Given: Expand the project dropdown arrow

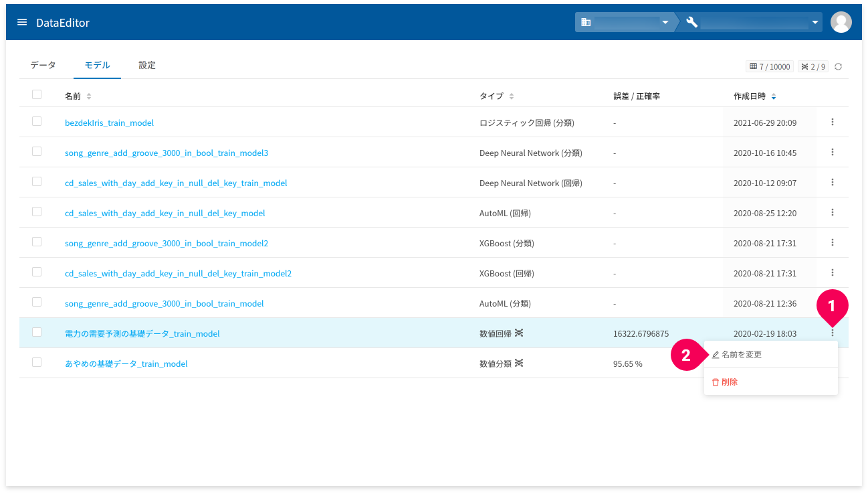Looking at the screenshot, I should coord(815,23).
